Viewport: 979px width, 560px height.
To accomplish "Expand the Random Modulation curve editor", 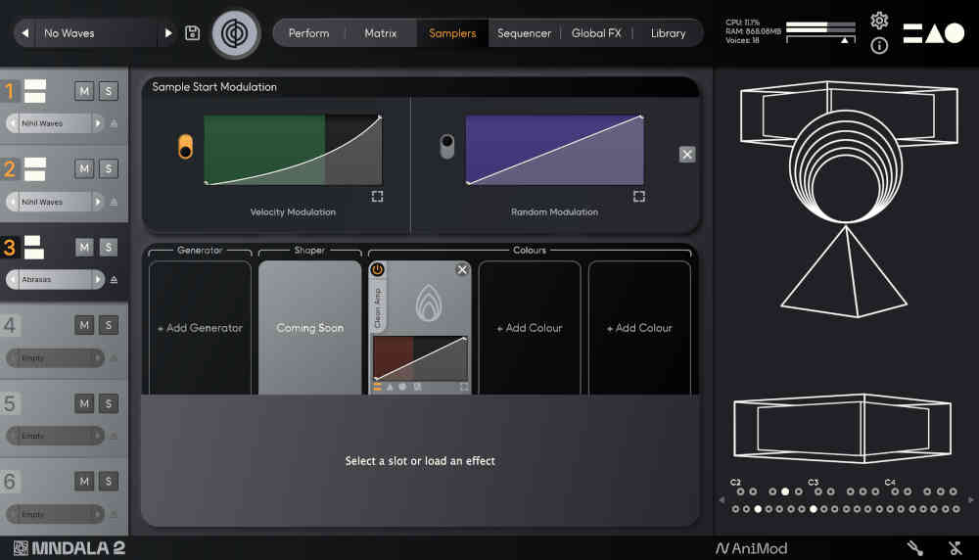I will click(x=639, y=197).
